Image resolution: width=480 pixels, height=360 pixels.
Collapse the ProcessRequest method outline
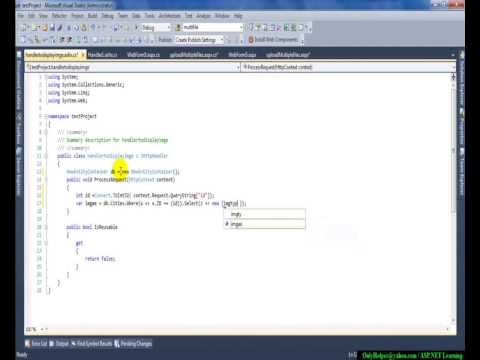point(46,180)
